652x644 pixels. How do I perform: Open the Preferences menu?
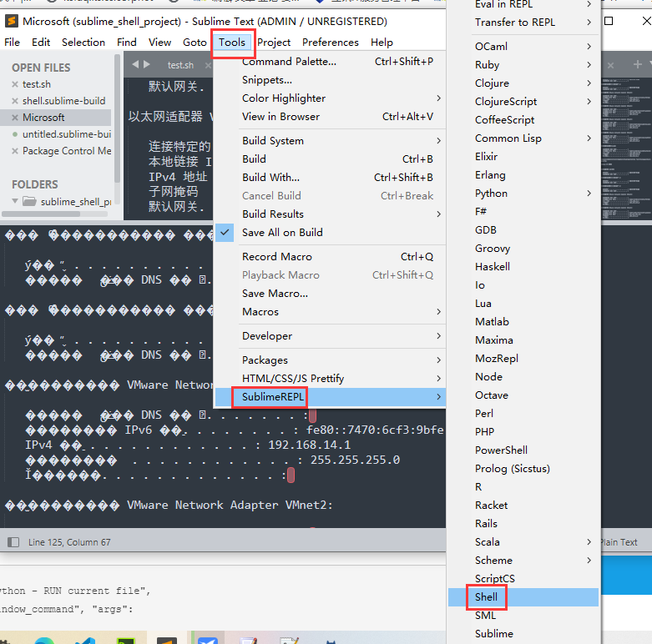pyautogui.click(x=330, y=43)
